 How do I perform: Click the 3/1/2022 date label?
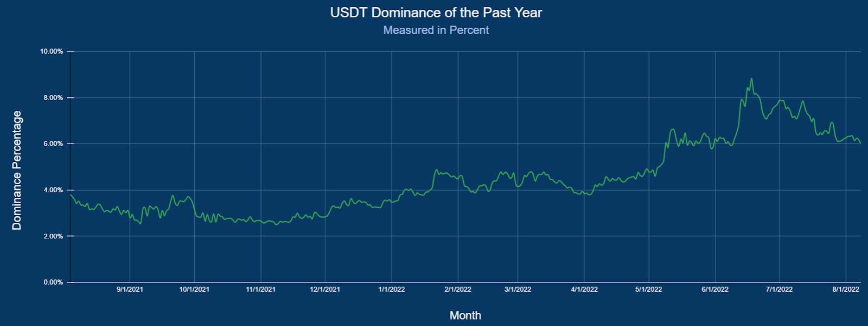point(518,289)
